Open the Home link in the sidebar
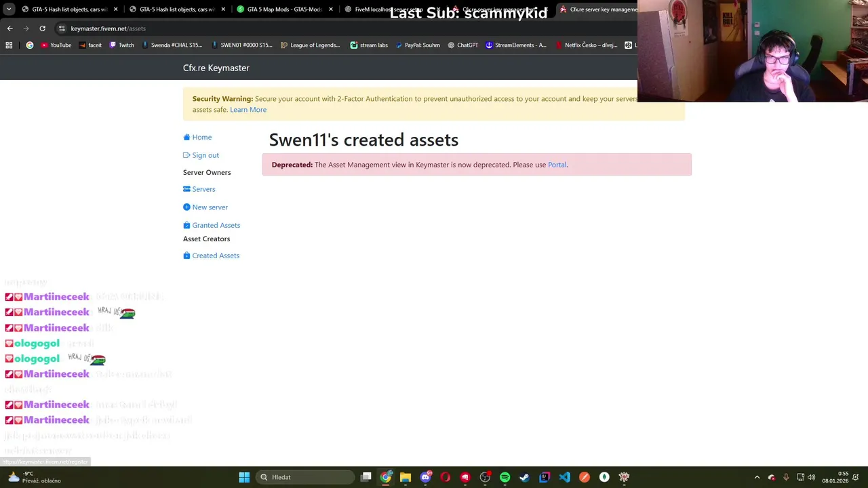 click(197, 137)
